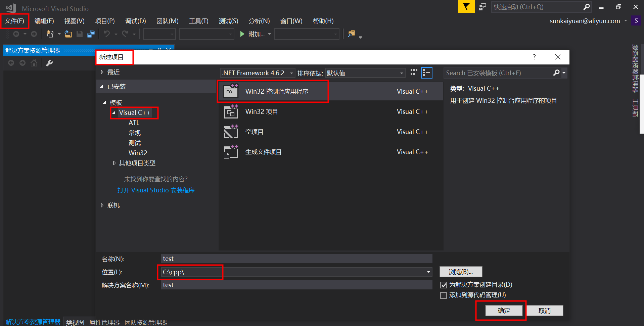The height and width of the screenshot is (326, 644).
Task: Collapse the 已安装 tree node
Action: 101,87
